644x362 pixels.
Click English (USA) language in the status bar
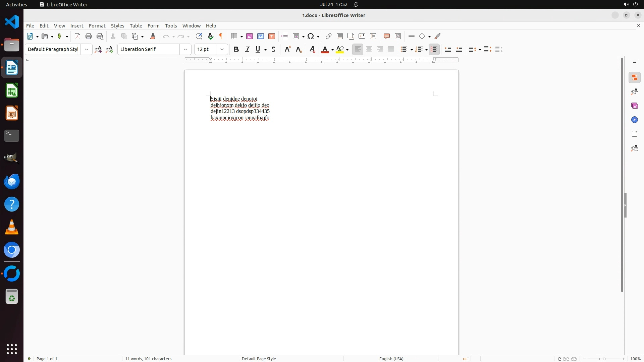pyautogui.click(x=391, y=359)
